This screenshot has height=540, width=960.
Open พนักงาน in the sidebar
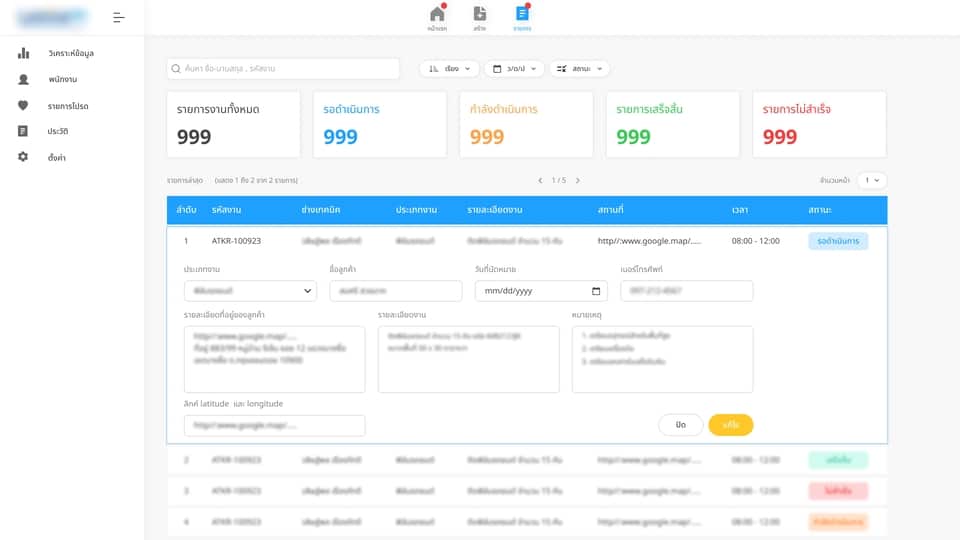[63, 80]
